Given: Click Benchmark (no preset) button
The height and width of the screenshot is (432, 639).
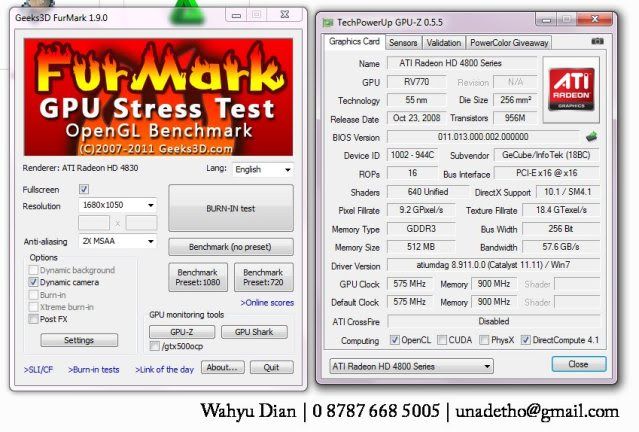Looking at the screenshot, I should [x=231, y=247].
